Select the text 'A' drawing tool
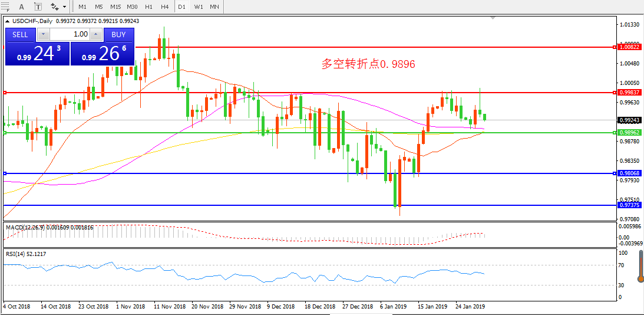644x315 pixels. click(21, 6)
